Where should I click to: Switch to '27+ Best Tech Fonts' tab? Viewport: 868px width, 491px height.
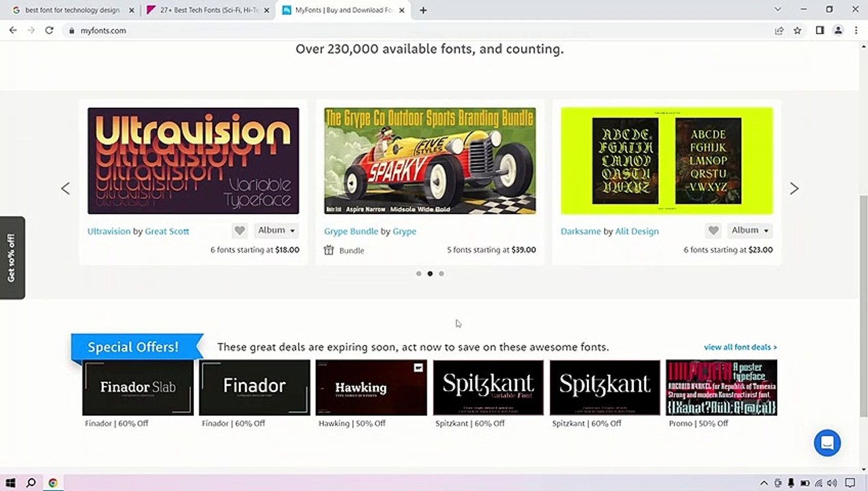208,10
